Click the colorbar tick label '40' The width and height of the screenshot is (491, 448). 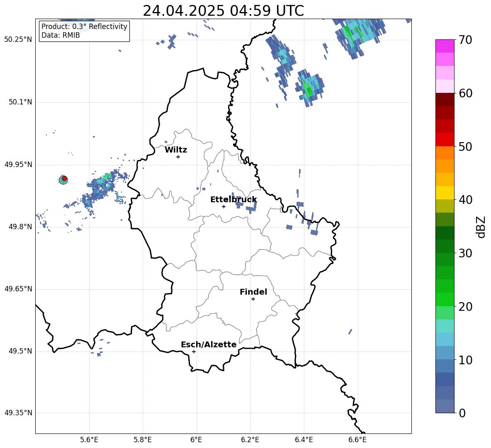(465, 200)
